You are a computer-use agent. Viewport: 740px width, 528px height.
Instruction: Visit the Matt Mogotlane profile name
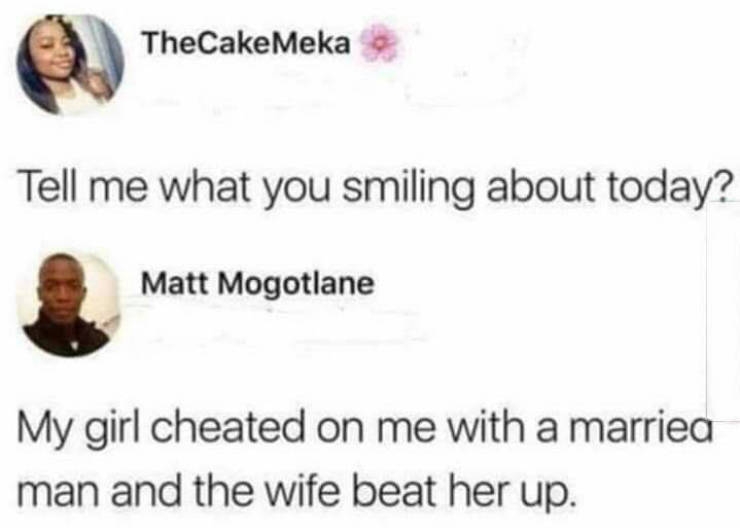[258, 284]
